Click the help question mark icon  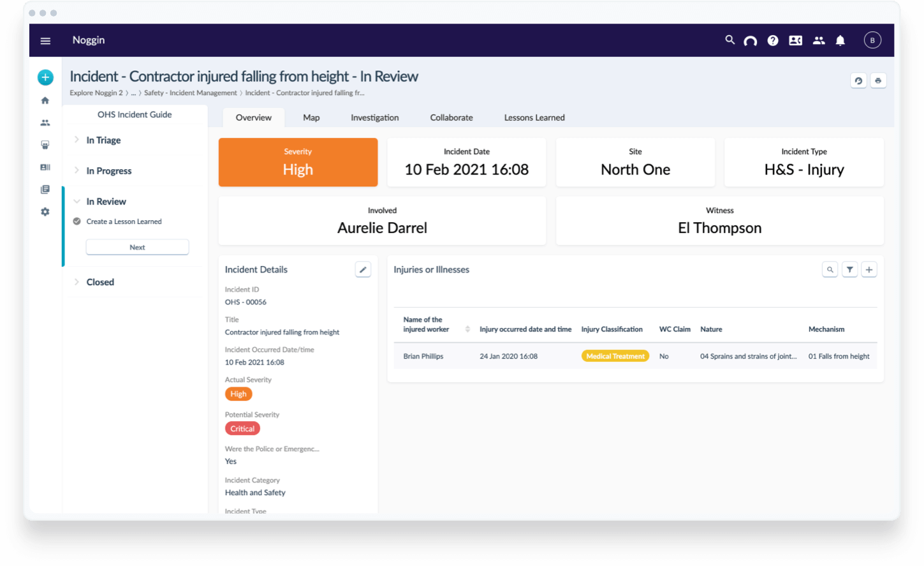coord(772,41)
